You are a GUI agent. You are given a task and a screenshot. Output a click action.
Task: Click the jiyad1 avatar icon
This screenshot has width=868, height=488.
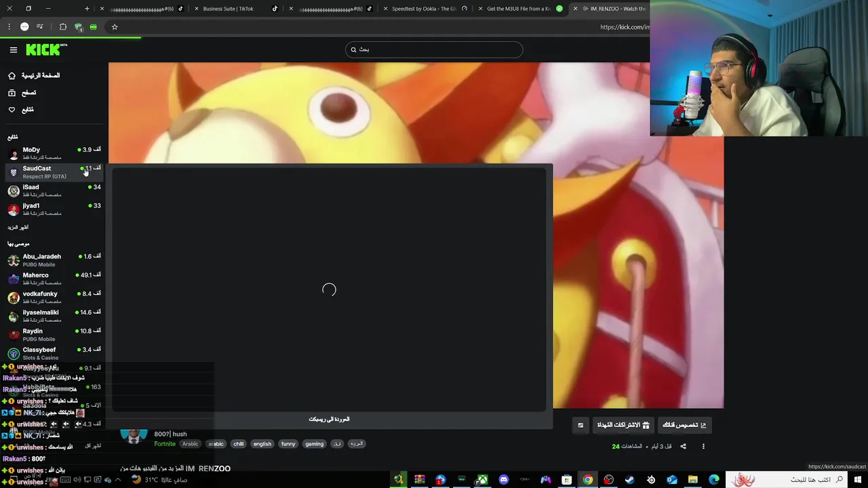click(14, 209)
